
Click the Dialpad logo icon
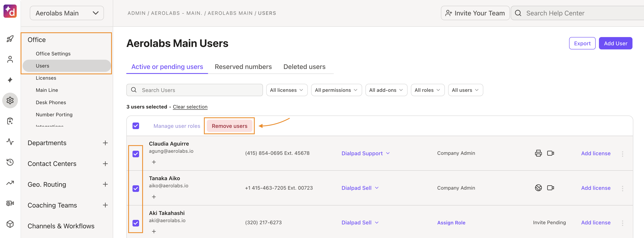coord(10,11)
